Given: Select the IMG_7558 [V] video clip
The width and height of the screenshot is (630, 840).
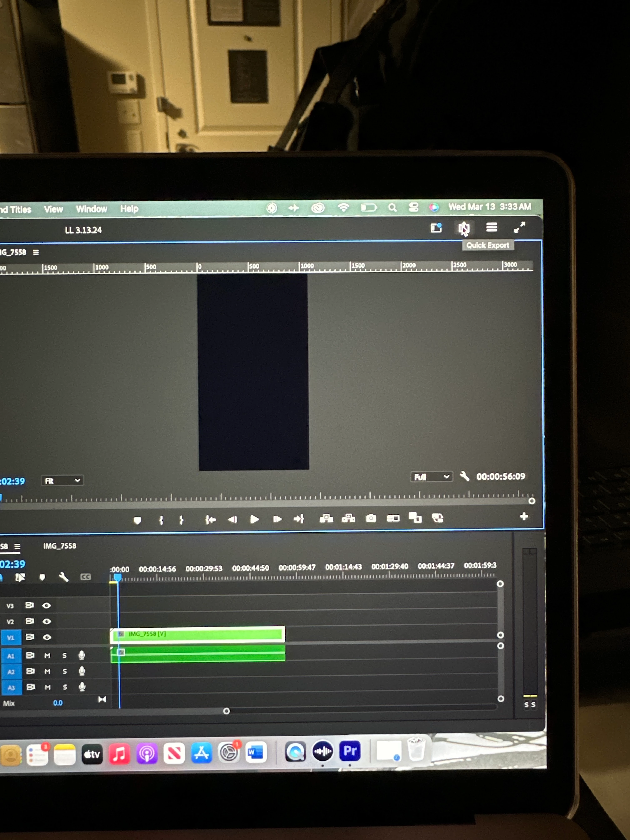Looking at the screenshot, I should (197, 634).
